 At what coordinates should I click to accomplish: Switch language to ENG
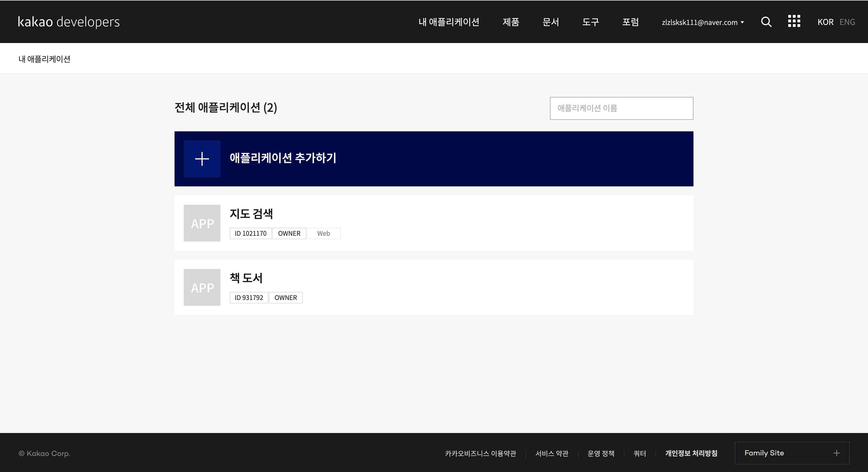pos(847,22)
